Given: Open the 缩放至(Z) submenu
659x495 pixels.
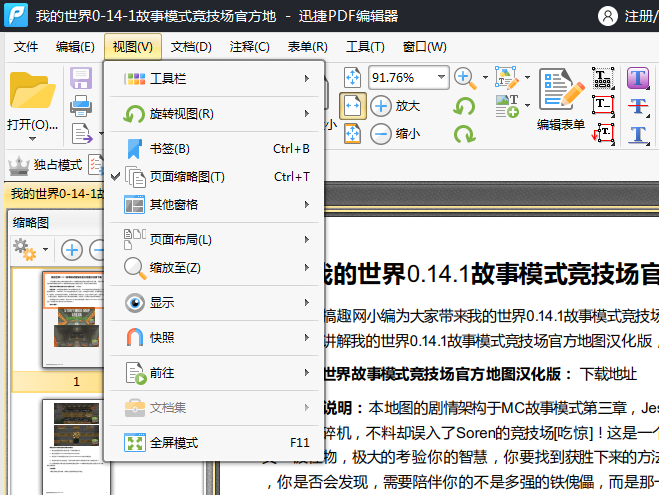Looking at the screenshot, I should [x=214, y=268].
